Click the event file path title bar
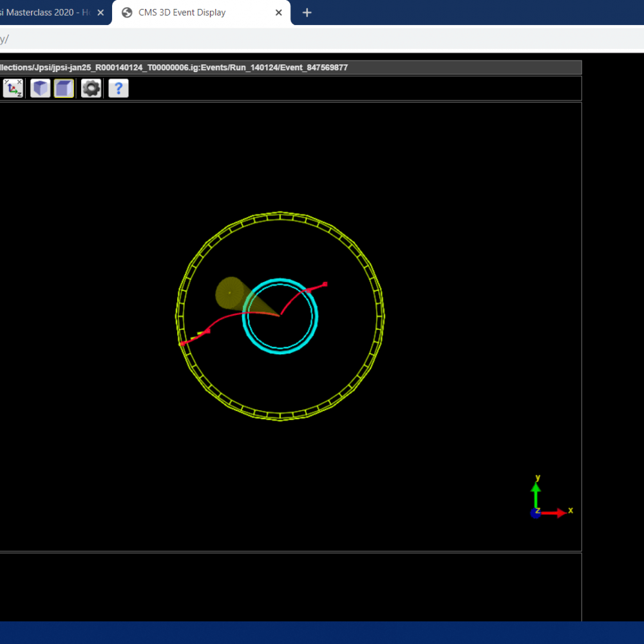 (x=174, y=68)
